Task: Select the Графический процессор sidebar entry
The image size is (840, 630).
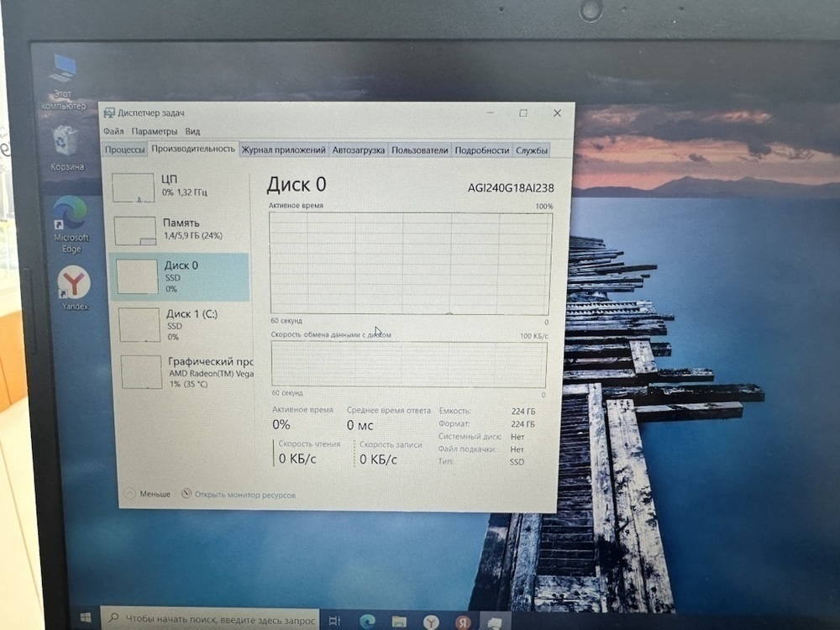Action: tap(185, 372)
